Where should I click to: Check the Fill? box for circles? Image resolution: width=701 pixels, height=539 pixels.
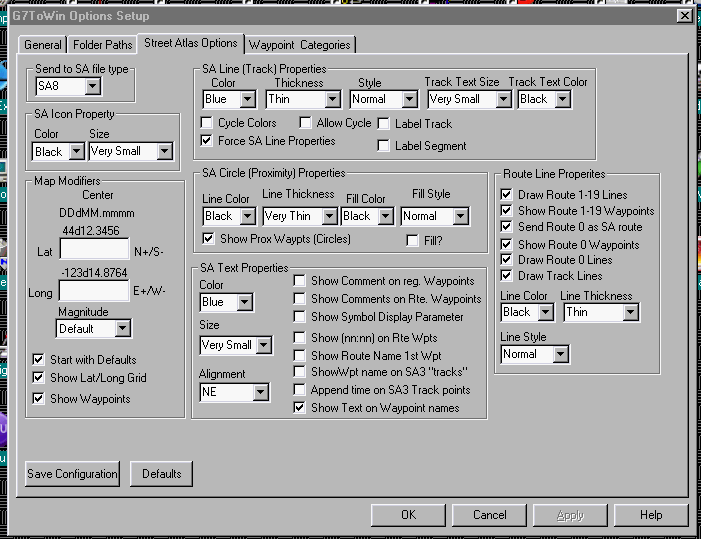tap(412, 240)
